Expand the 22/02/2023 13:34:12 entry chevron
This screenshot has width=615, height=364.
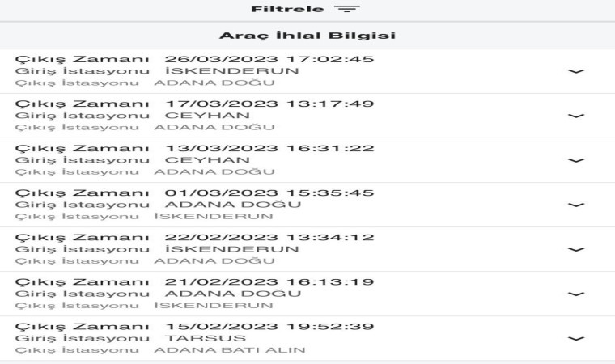575,249
